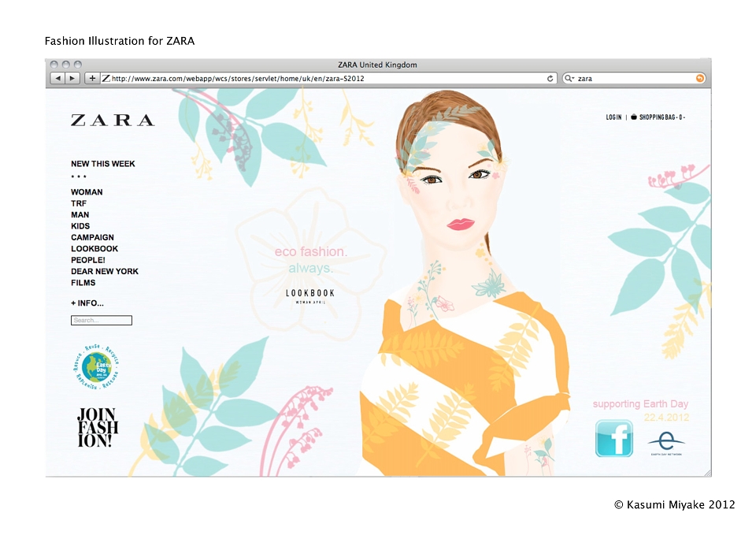
Task: Click the Zara favicon in the address bar
Action: tap(106, 78)
